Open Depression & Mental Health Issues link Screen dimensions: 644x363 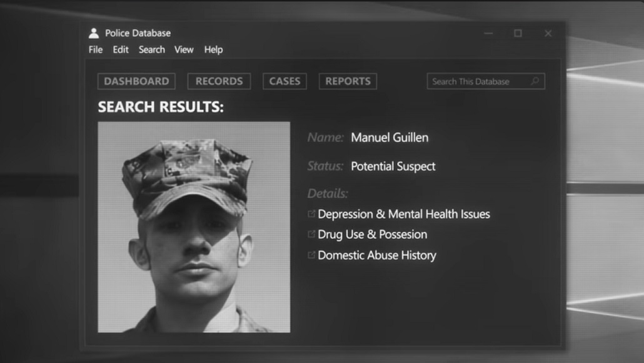tap(403, 214)
